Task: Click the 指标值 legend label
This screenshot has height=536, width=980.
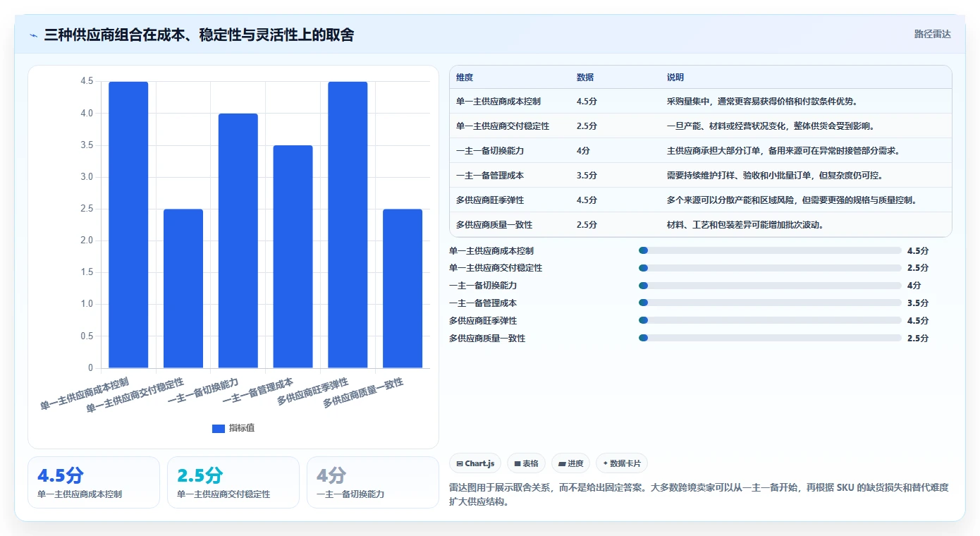Action: pos(242,428)
